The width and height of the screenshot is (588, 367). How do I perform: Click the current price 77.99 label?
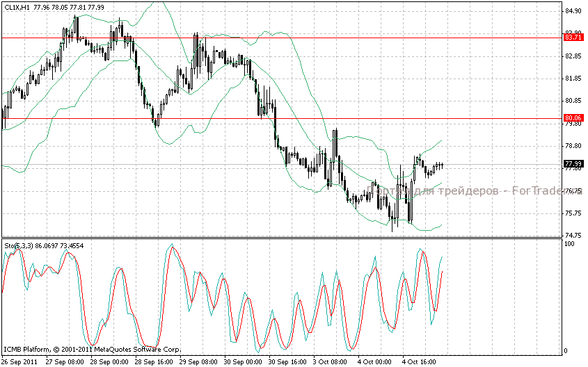coord(573,164)
